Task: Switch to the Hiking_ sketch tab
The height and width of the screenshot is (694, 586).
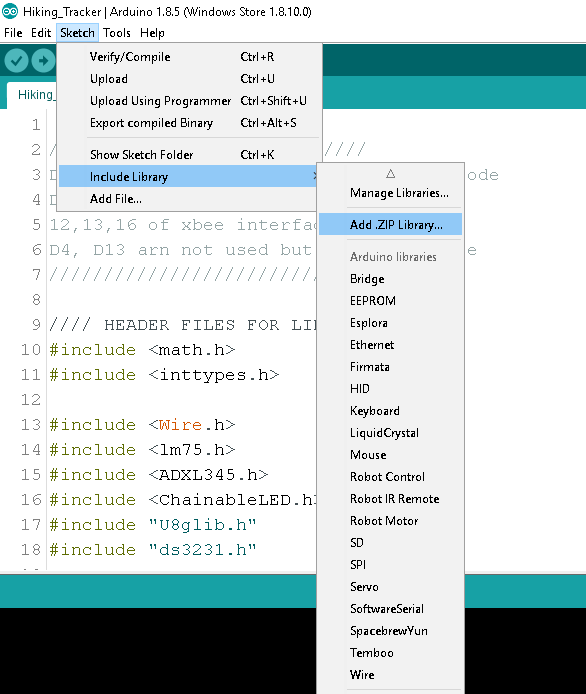Action: pos(32,95)
